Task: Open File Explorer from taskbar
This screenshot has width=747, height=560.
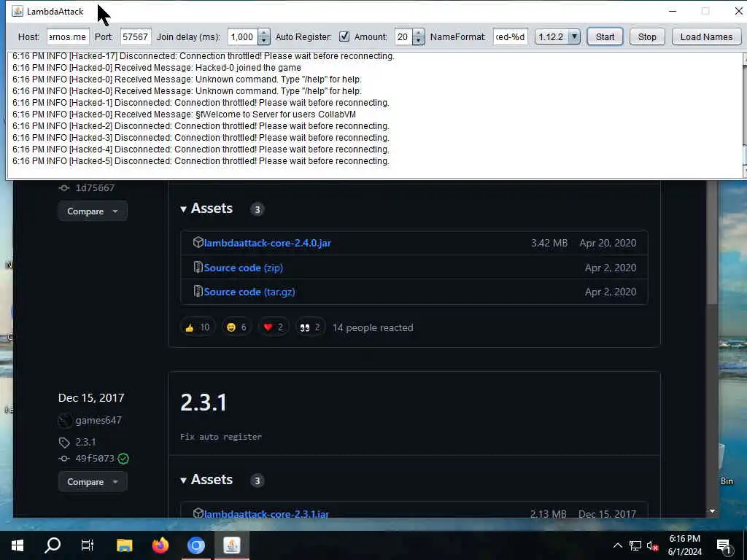Action: coord(124,545)
